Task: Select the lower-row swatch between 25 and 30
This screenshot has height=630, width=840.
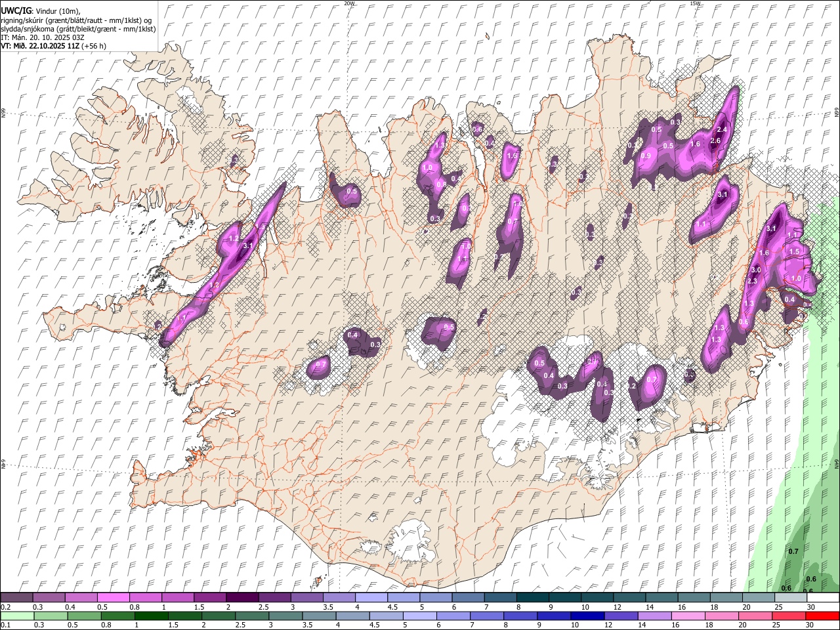Action: pos(789,616)
